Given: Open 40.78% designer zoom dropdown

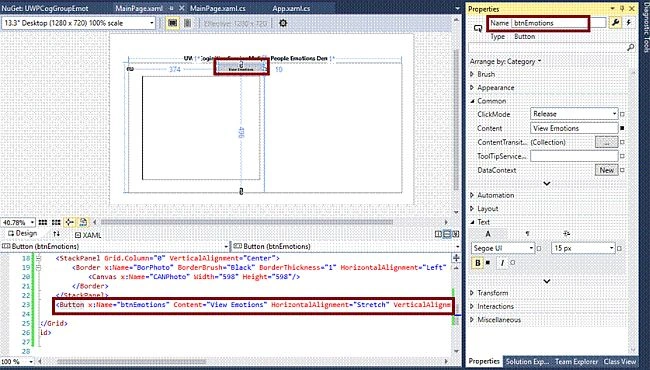Looking at the screenshot, I should point(18,222).
